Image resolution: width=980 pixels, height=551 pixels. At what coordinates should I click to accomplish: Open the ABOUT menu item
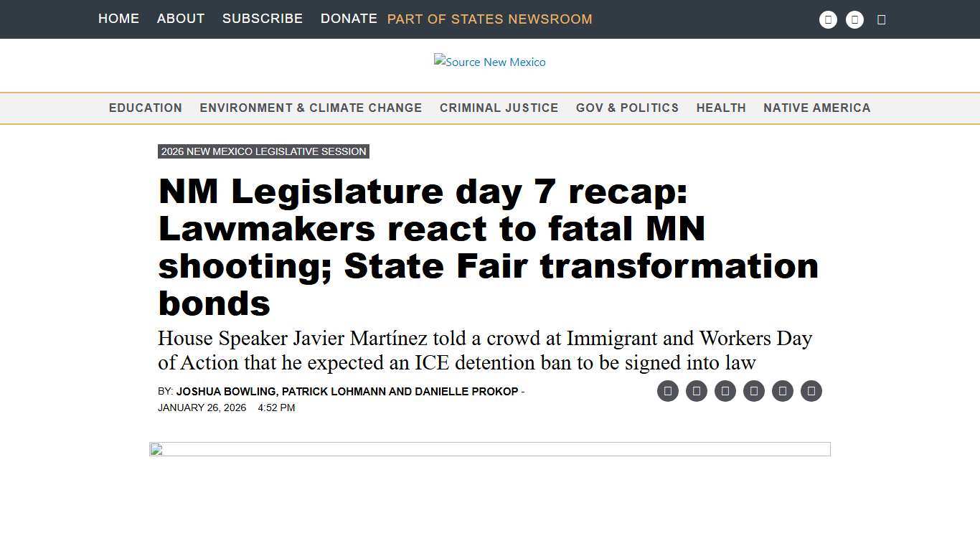pos(180,19)
